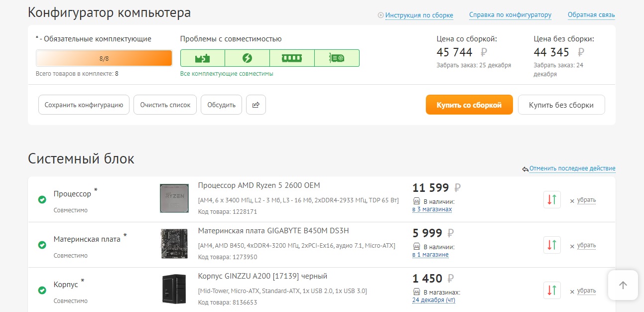The width and height of the screenshot is (644, 312).
Task: Click the play icon before Инструкция по сборке
Action: (381, 15)
